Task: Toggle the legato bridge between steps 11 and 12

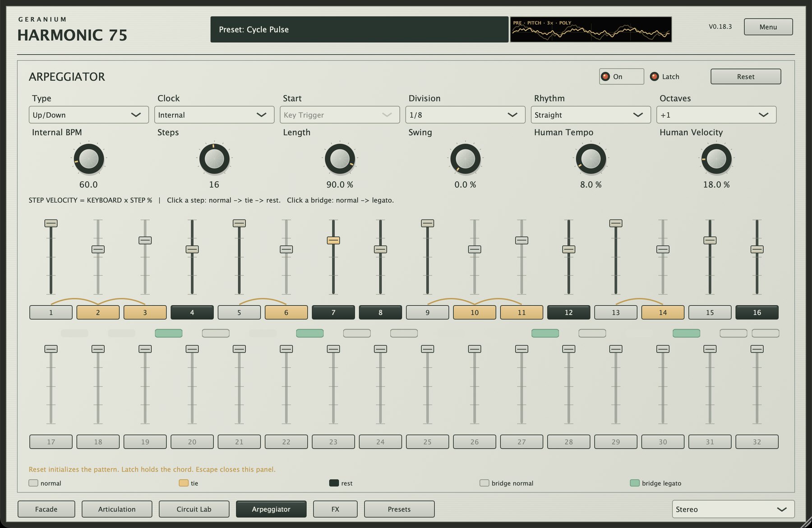Action: coord(545,333)
